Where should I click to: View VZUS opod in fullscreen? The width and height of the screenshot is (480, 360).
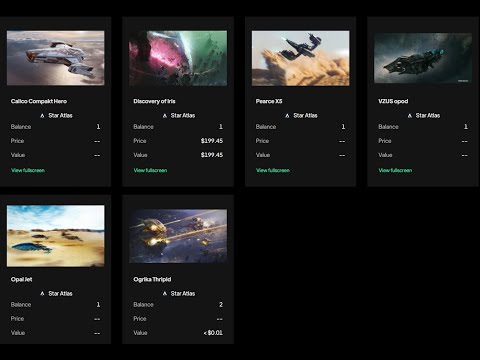395,170
